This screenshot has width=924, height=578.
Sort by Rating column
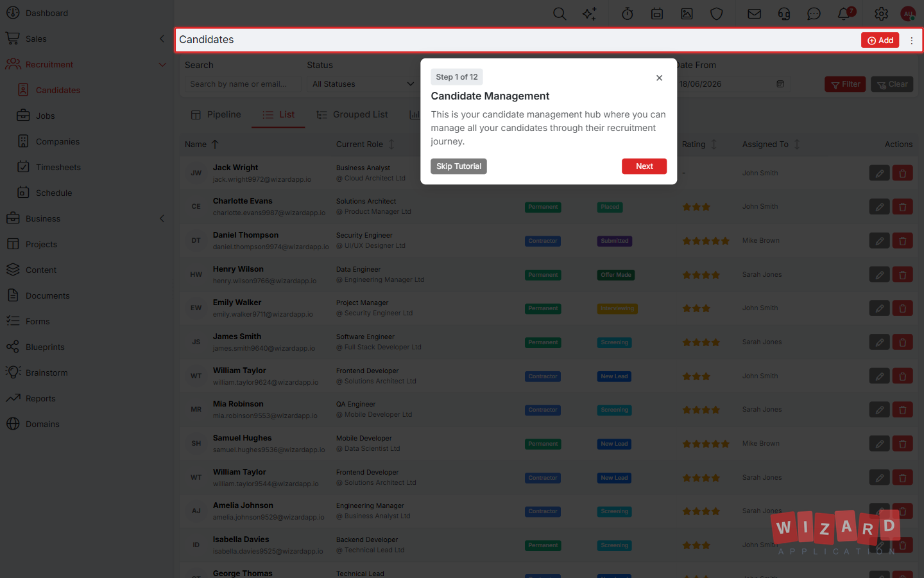[699, 144]
